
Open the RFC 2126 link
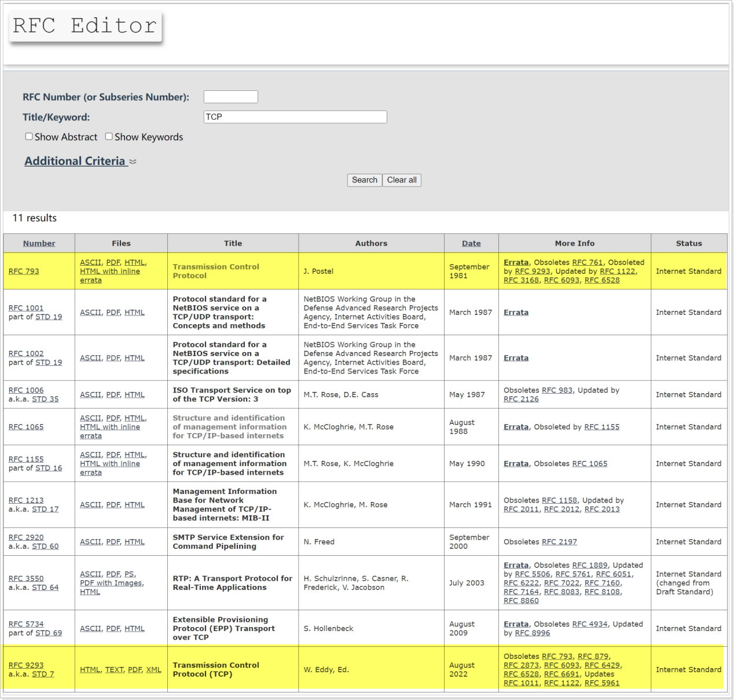point(521,399)
